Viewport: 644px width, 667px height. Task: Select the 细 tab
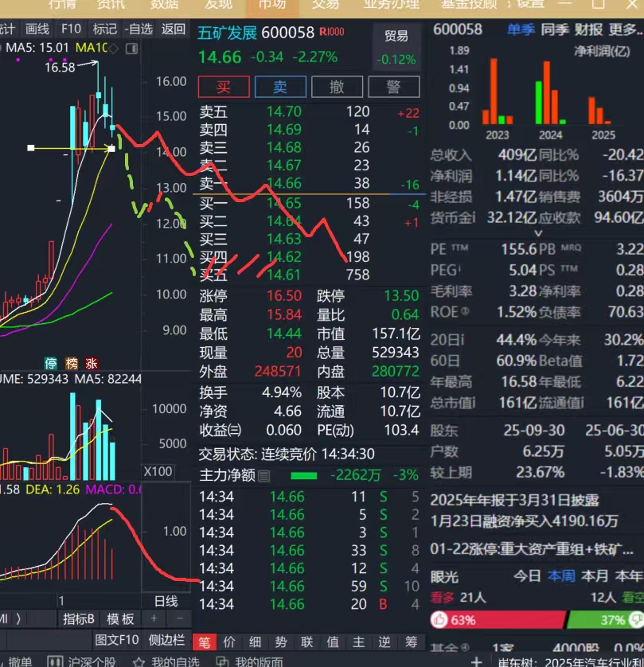(x=256, y=642)
